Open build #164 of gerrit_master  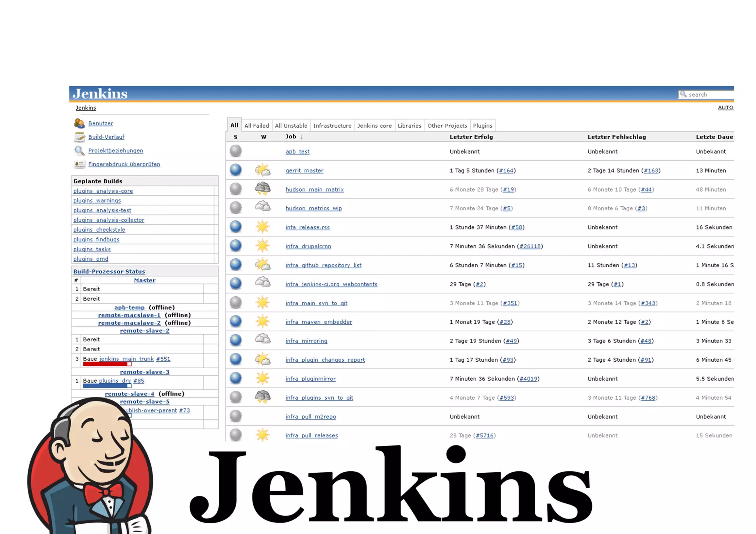[x=506, y=170]
